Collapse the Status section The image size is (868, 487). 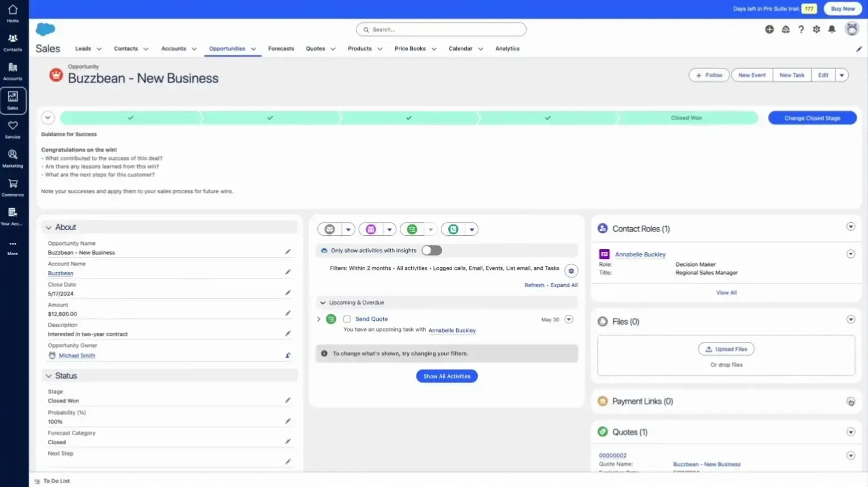coord(48,376)
